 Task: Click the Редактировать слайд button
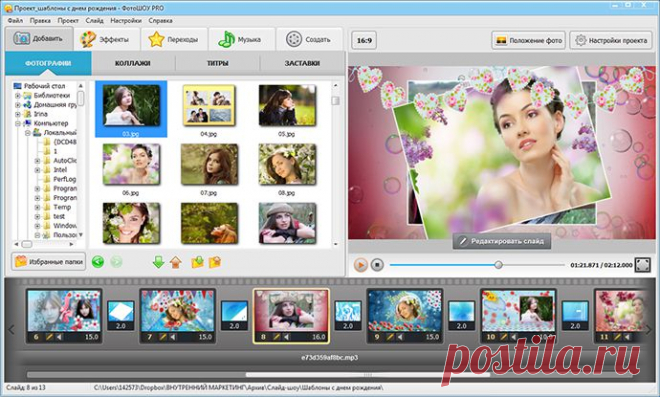click(x=502, y=241)
